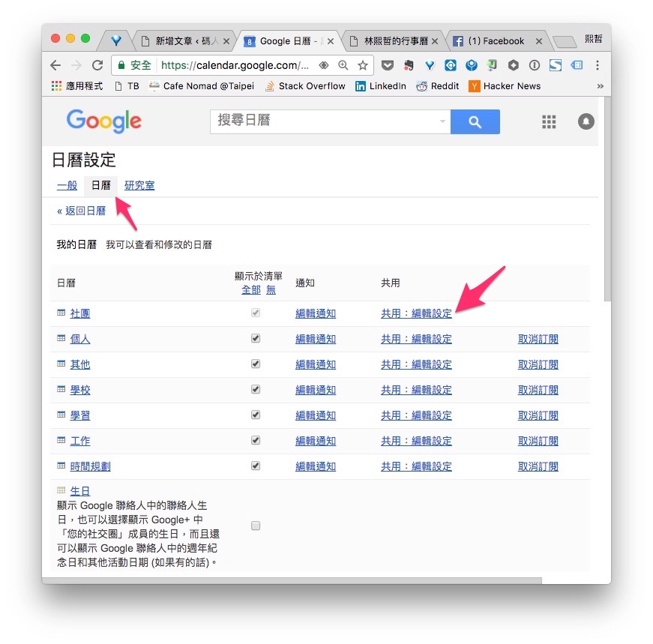Screen dimensions: 653x644
Task: Open the 熙哲 Chrome profile button
Action: (x=594, y=39)
